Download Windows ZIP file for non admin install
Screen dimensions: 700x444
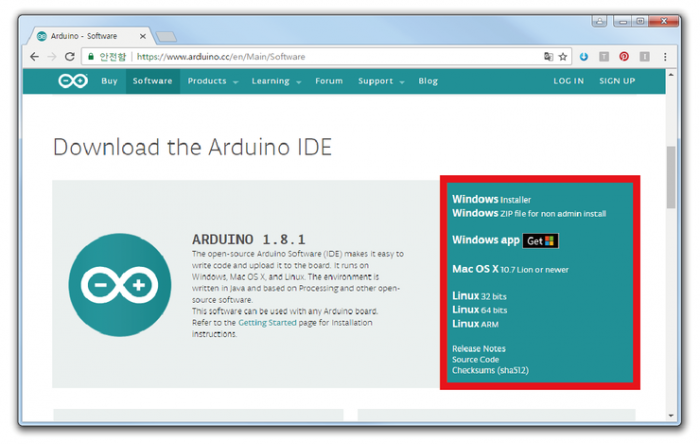529,213
